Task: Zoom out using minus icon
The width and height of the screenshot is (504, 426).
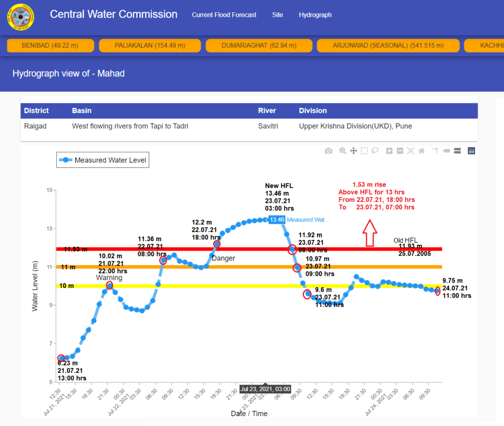Action: 400,151
